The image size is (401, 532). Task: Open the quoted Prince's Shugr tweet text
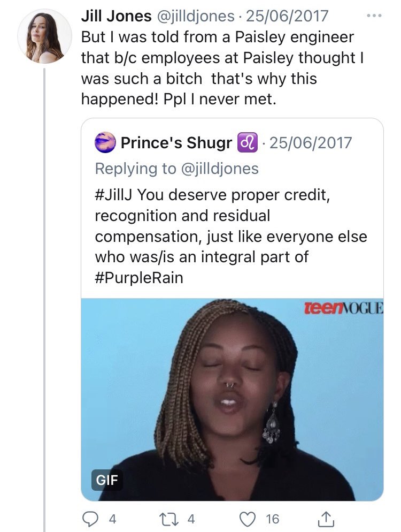[x=231, y=236]
